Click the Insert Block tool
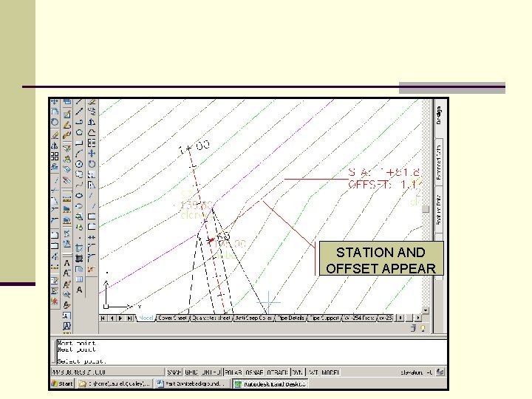This screenshot has height=399, width=532. tap(79, 216)
